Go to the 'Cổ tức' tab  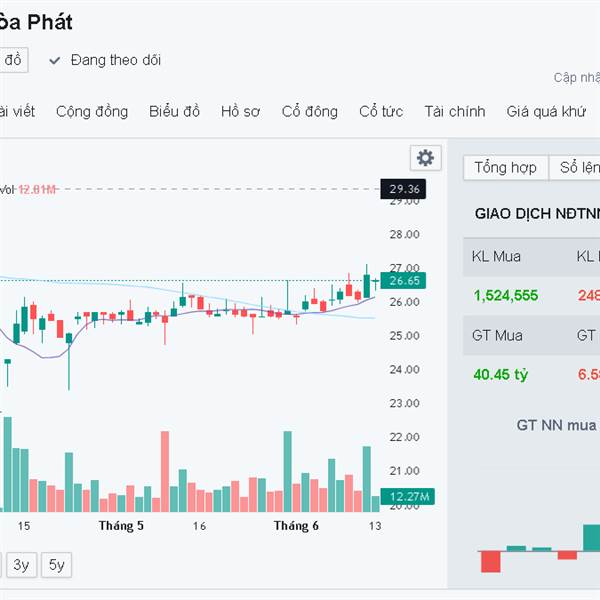point(381,111)
